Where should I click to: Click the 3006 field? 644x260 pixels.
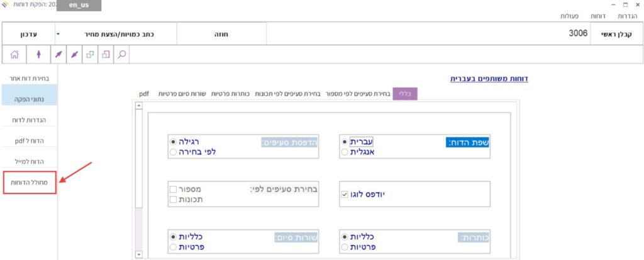pos(428,34)
